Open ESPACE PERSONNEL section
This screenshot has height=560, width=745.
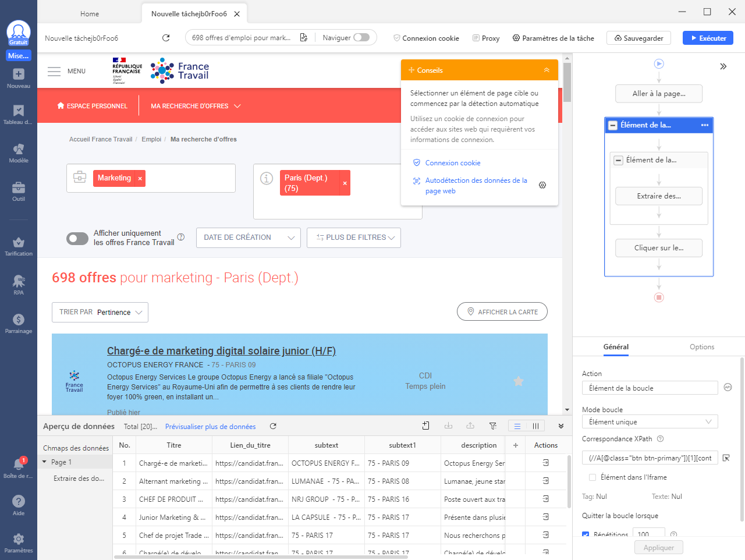point(92,106)
